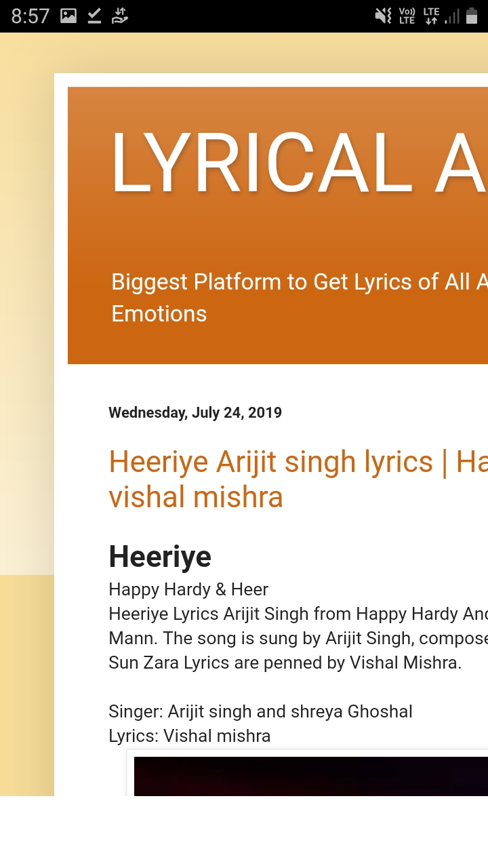Tap the image notification icon in status bar
Screen dimensions: 488x868
point(68,16)
